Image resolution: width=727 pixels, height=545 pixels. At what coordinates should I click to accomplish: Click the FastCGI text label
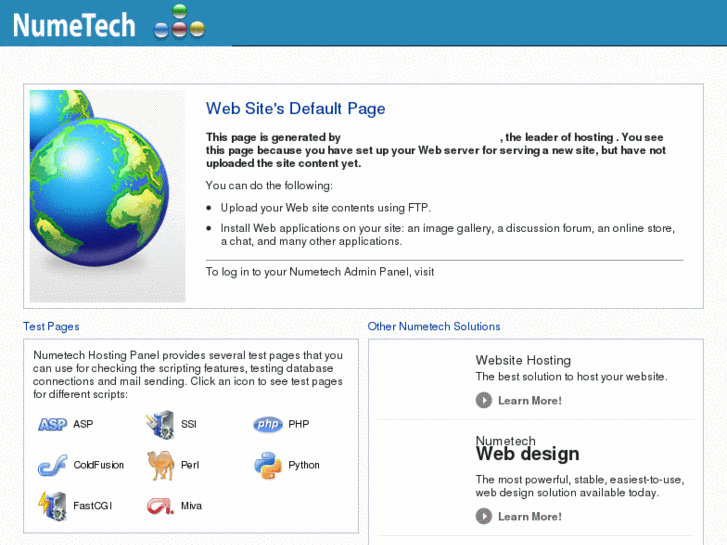(x=93, y=506)
